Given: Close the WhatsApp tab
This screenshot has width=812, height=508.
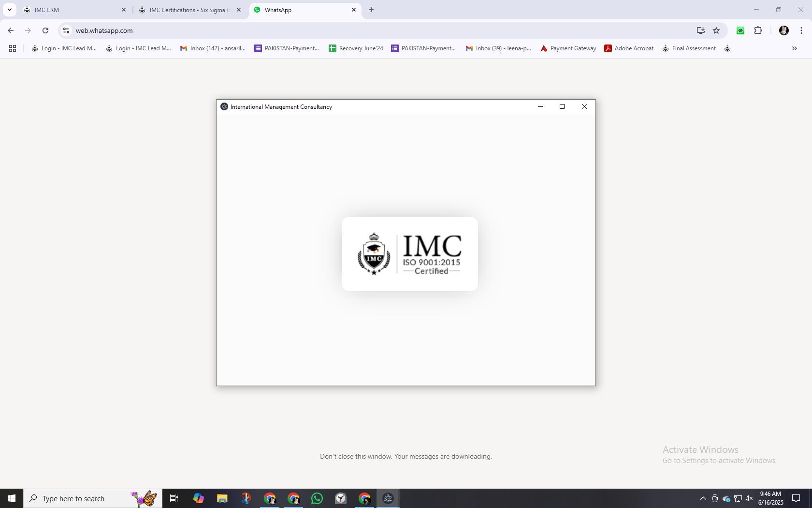Looking at the screenshot, I should (x=354, y=10).
